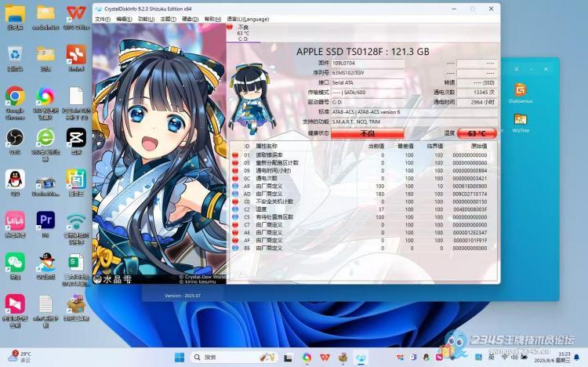
Task: Select the 01 读取错误率 SMART row
Action: click(x=364, y=155)
